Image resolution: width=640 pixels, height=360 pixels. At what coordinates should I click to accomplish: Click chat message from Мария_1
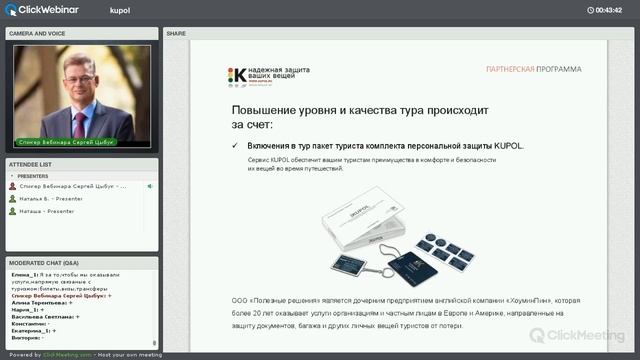pos(28,310)
